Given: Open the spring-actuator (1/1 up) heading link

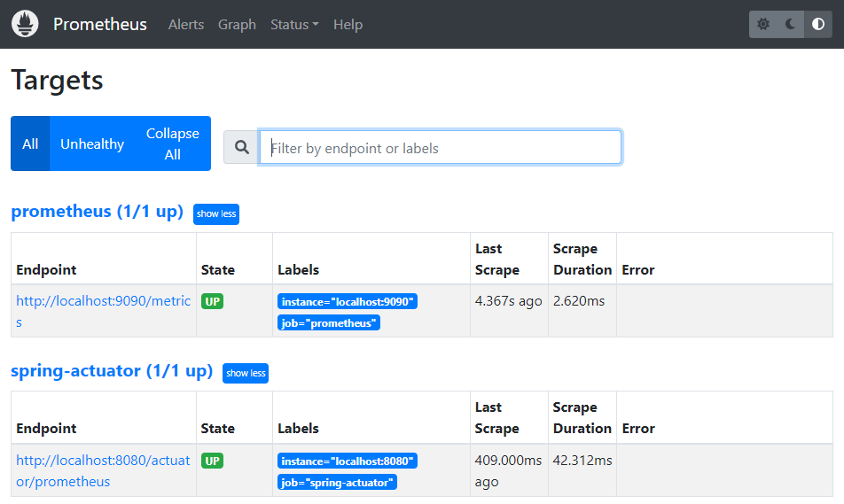Looking at the screenshot, I should [x=112, y=370].
